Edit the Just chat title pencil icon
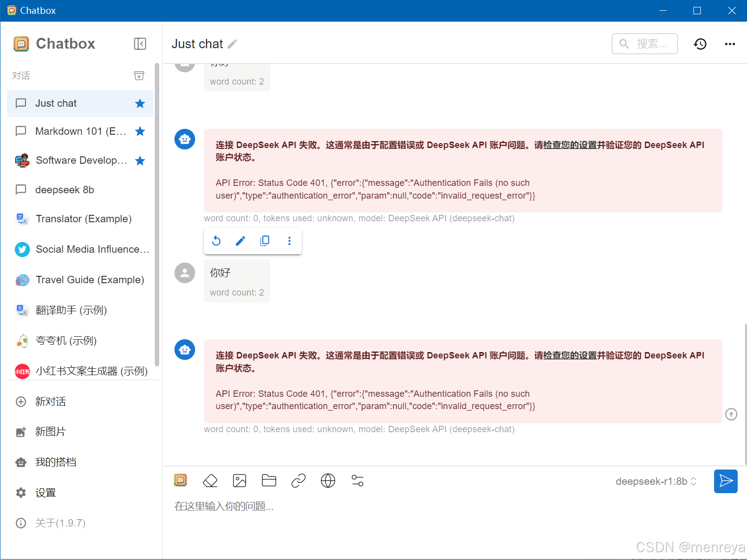 [x=232, y=44]
